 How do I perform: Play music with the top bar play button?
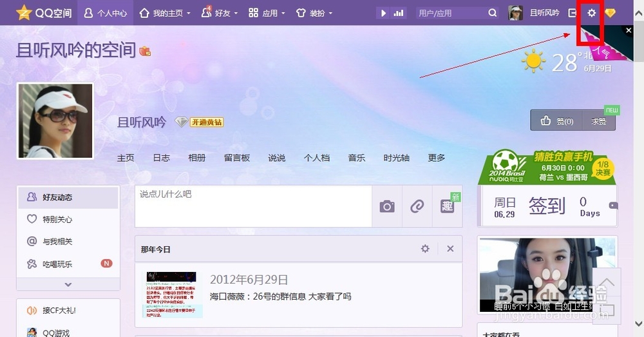point(383,13)
